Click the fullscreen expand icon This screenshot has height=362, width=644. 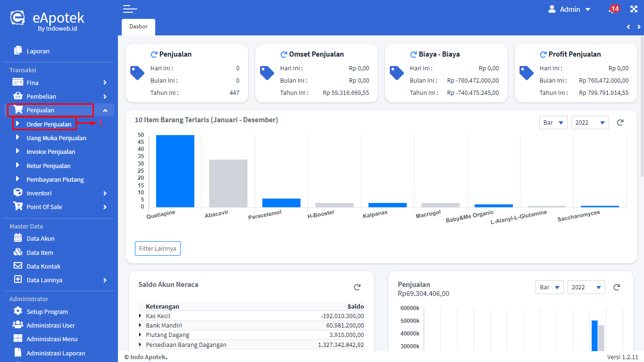634,9
